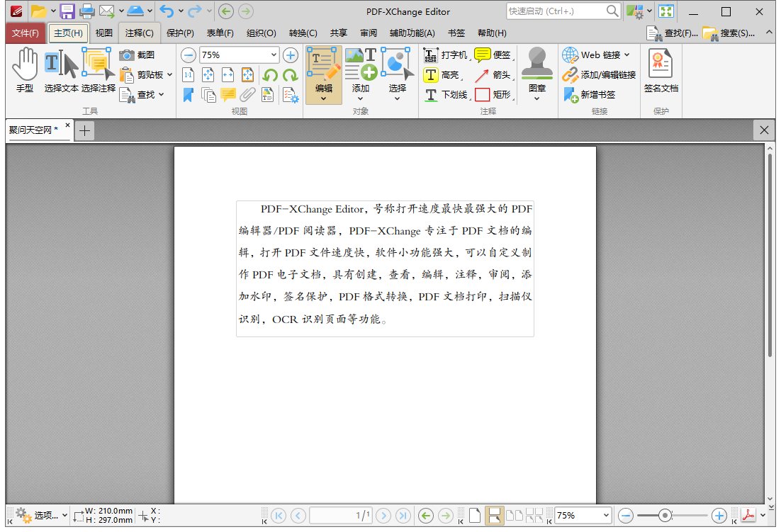This screenshot has width=781, height=532.
Task: Pick the Arrow (箭头) annotation tool
Action: coord(493,75)
